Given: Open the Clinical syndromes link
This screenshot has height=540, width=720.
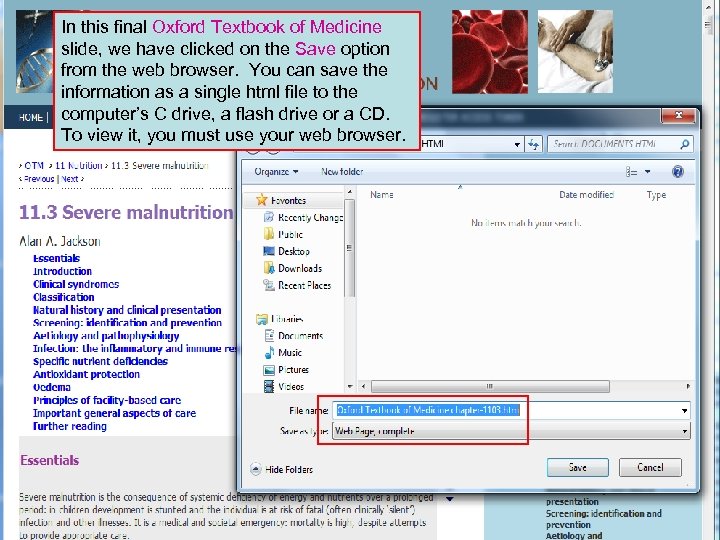Looking at the screenshot, I should [x=76, y=284].
